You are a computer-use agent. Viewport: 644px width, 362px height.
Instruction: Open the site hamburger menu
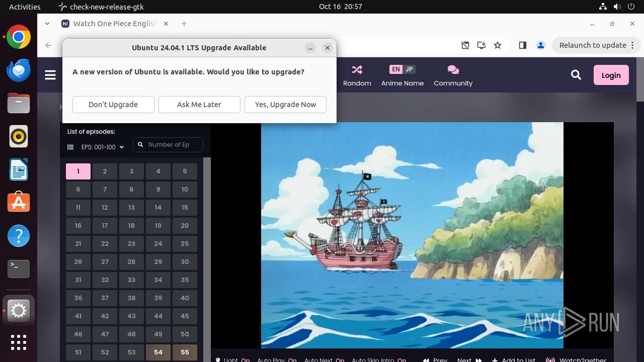click(50, 75)
